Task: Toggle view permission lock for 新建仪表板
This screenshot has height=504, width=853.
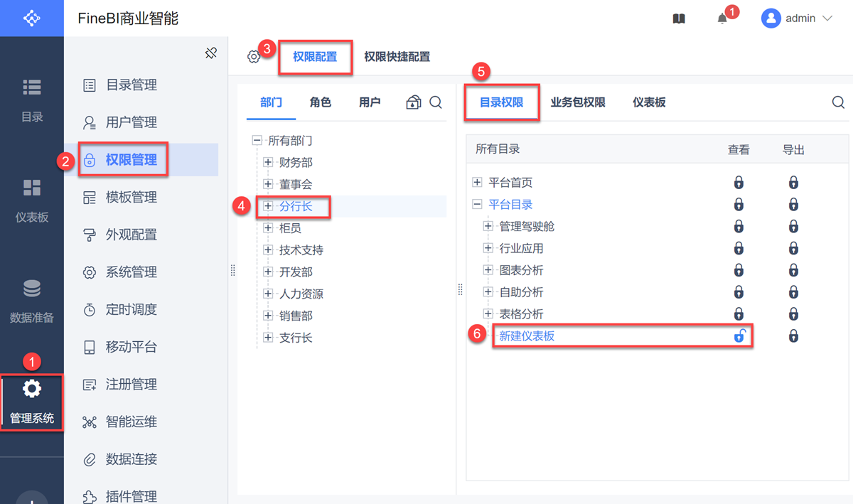Action: (x=739, y=336)
